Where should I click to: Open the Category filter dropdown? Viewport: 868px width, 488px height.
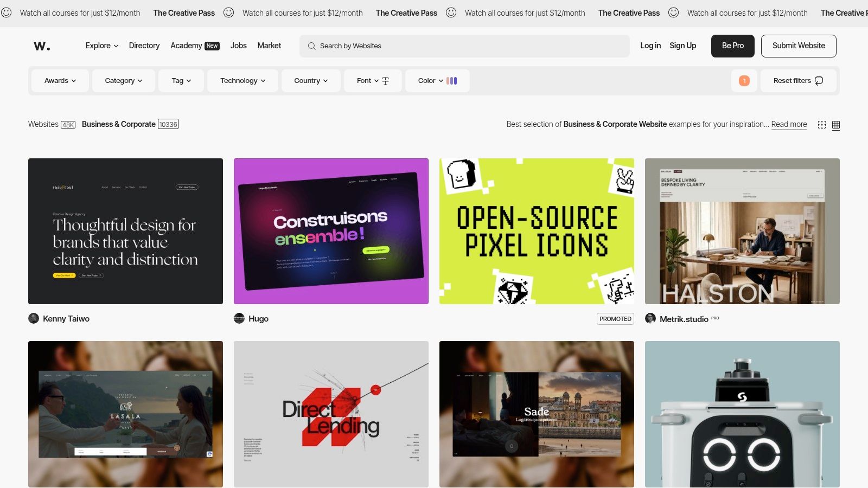coord(124,81)
